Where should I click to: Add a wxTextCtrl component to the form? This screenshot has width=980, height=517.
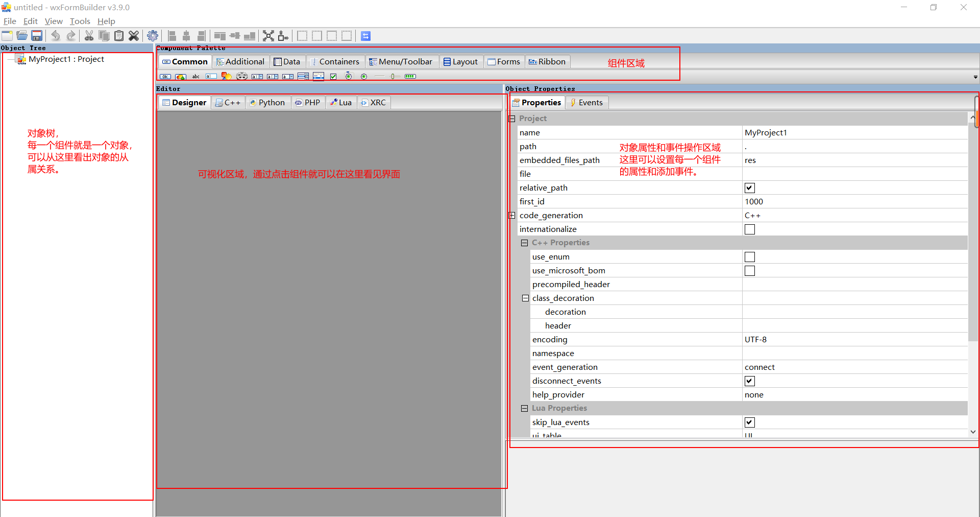211,76
